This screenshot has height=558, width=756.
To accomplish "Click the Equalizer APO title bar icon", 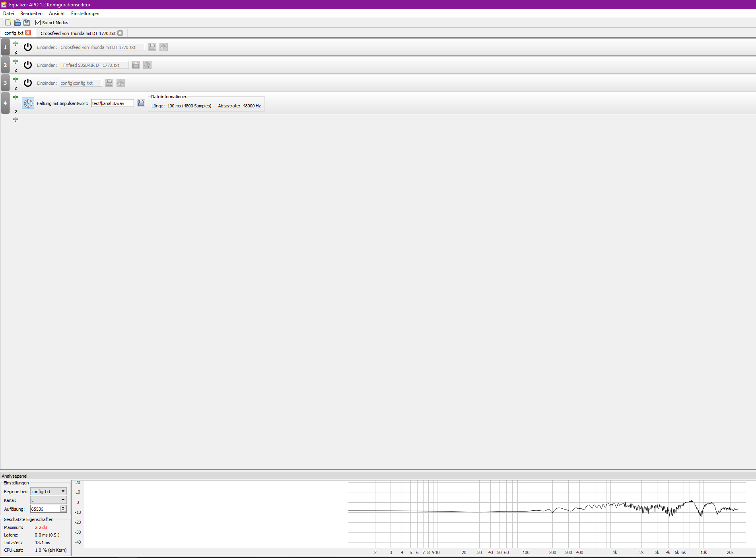I will pyautogui.click(x=4, y=4).
